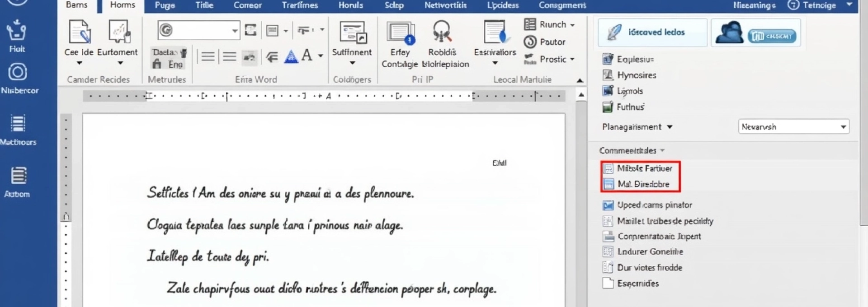Click the Pautor clock icon
868x307 pixels.
530,42
